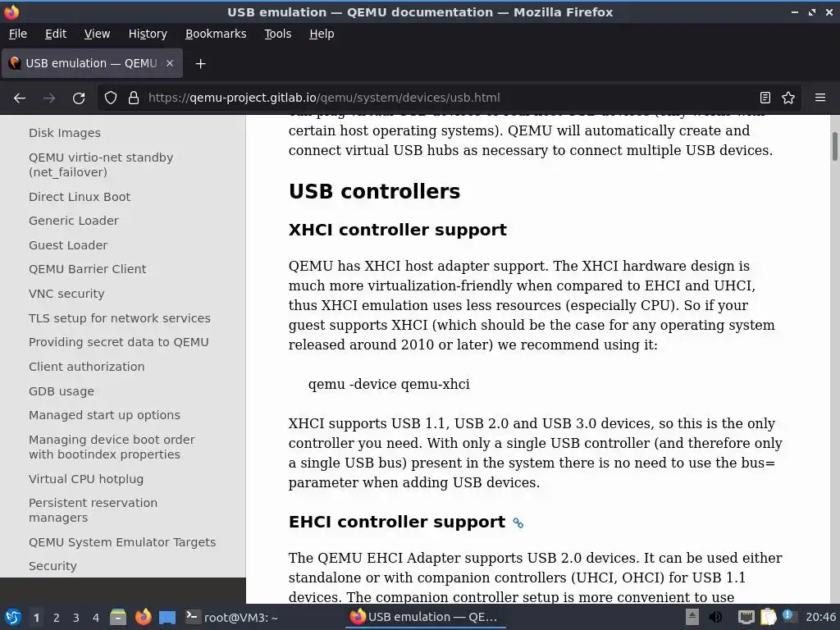Click the page vertical scrollbar thumb
840x630 pixels.
click(x=834, y=146)
